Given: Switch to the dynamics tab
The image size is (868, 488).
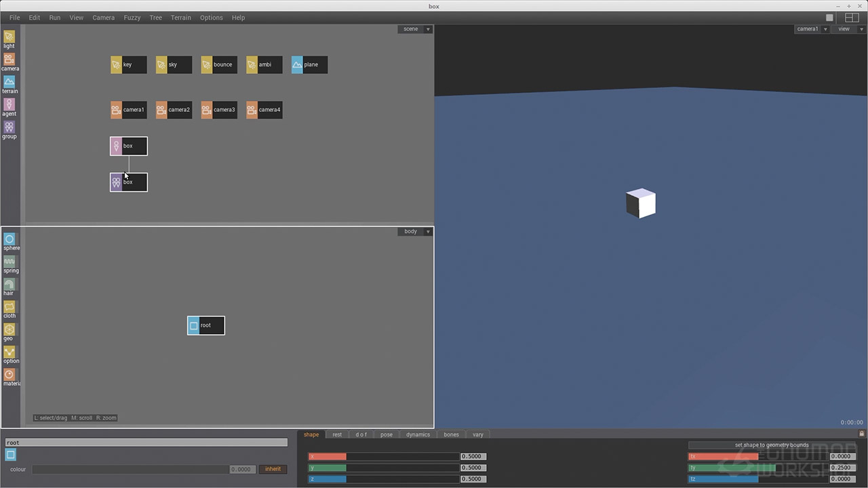Looking at the screenshot, I should 418,434.
